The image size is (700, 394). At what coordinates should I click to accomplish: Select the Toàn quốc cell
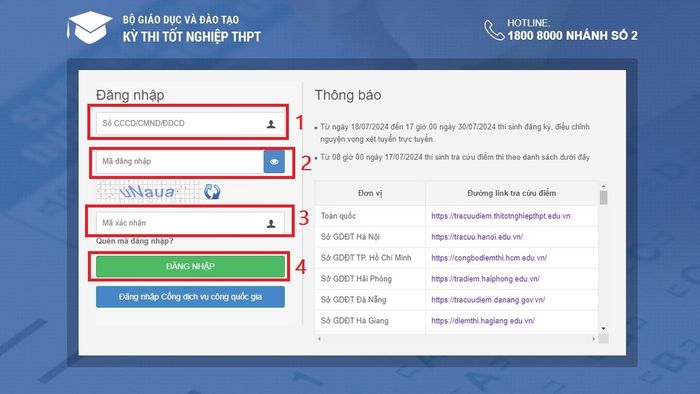point(370,216)
